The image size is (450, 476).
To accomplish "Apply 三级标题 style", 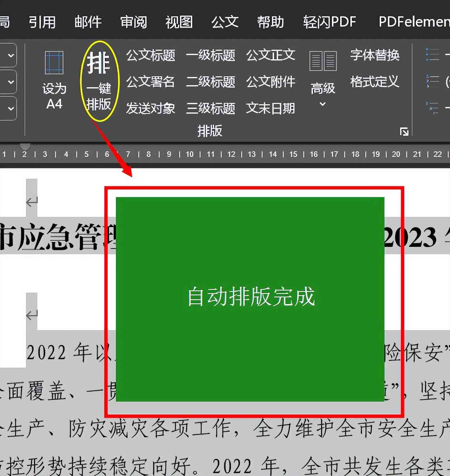I will click(211, 108).
